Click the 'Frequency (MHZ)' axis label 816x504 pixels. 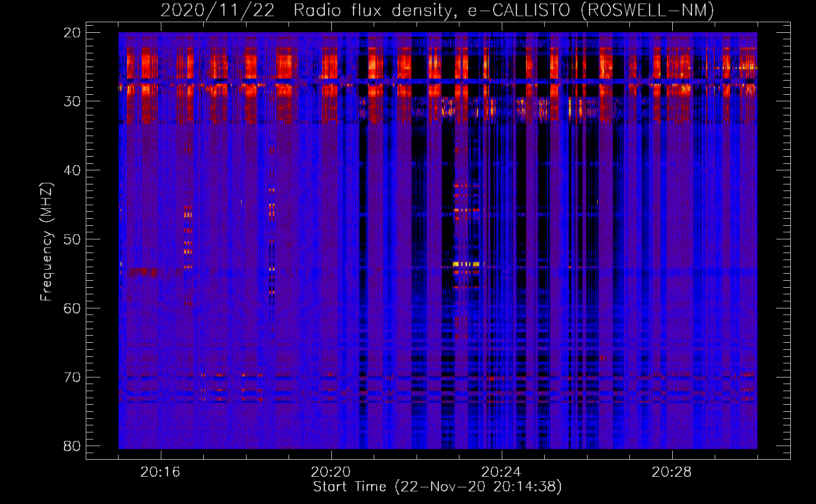47,242
